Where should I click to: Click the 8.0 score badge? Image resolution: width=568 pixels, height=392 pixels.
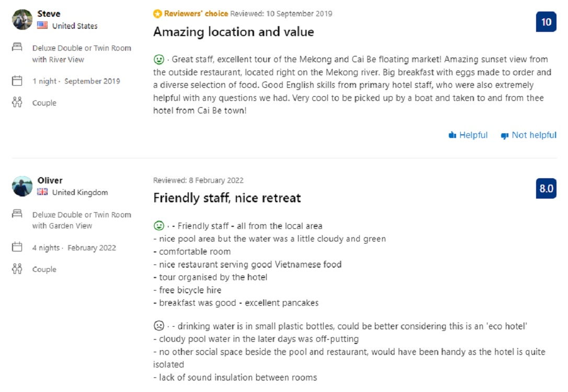pyautogui.click(x=546, y=189)
